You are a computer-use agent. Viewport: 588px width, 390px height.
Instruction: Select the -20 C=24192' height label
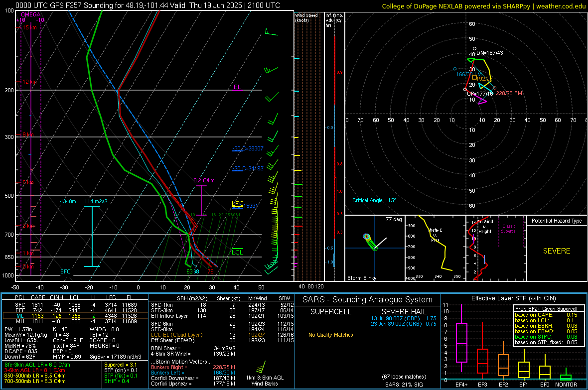(248, 168)
